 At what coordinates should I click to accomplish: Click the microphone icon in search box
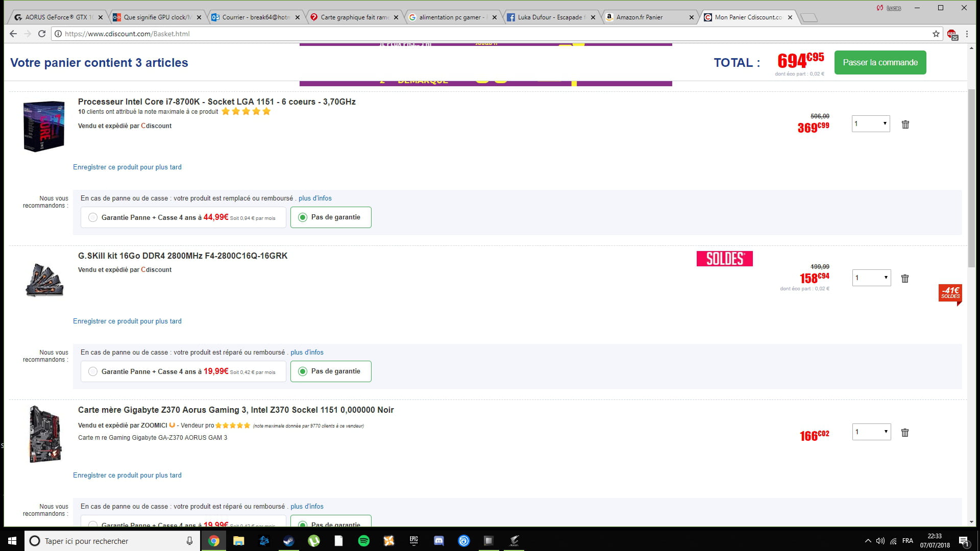(x=189, y=541)
